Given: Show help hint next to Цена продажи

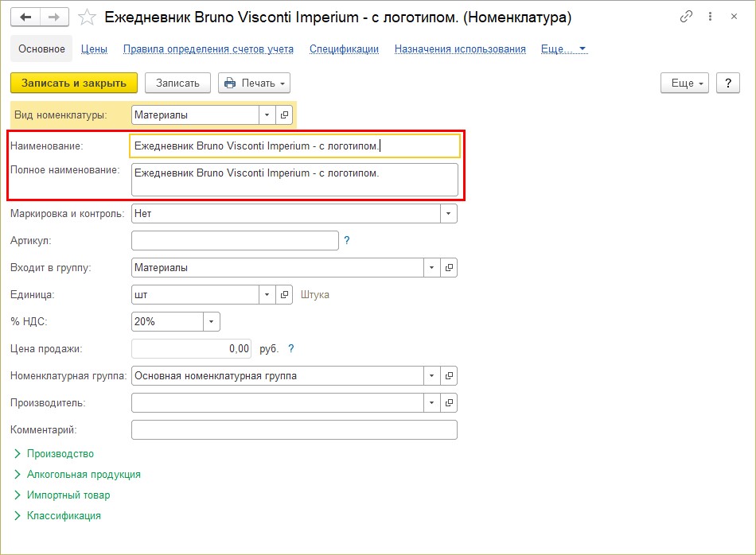Looking at the screenshot, I should [x=290, y=349].
